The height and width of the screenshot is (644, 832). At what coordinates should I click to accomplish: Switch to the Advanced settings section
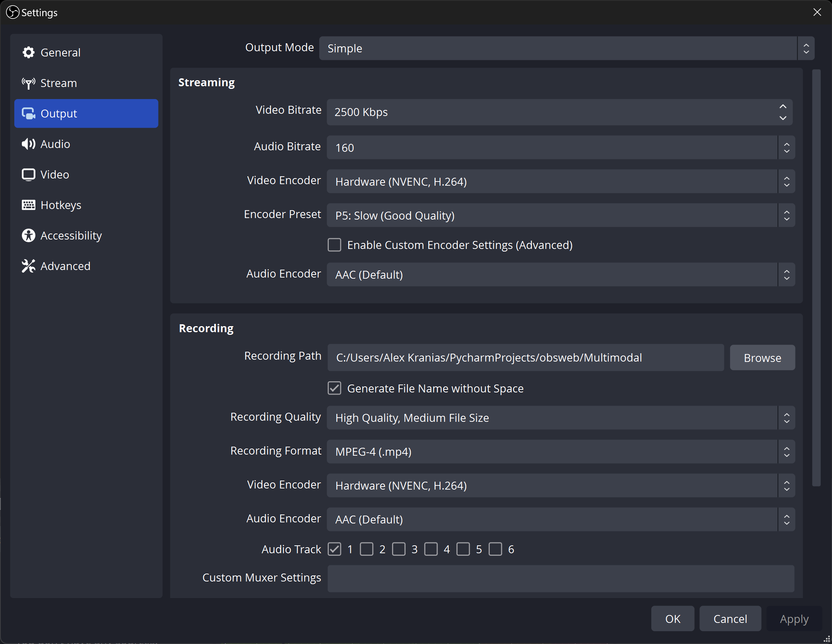65,266
